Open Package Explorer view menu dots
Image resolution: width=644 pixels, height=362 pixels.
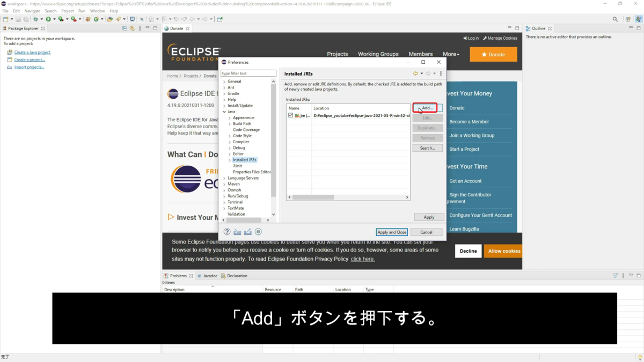click(140, 28)
